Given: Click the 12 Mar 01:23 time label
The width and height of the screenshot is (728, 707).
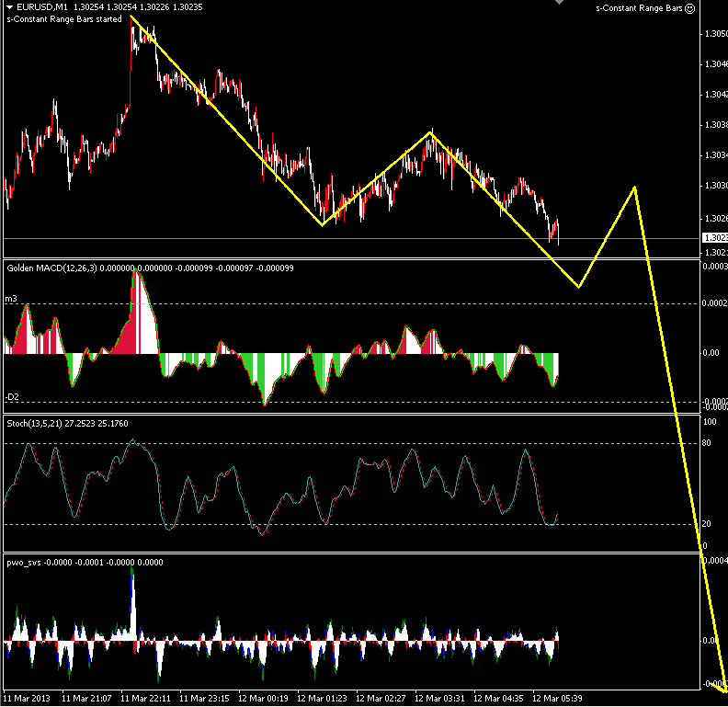Looking at the screenshot, I should coord(322,698).
